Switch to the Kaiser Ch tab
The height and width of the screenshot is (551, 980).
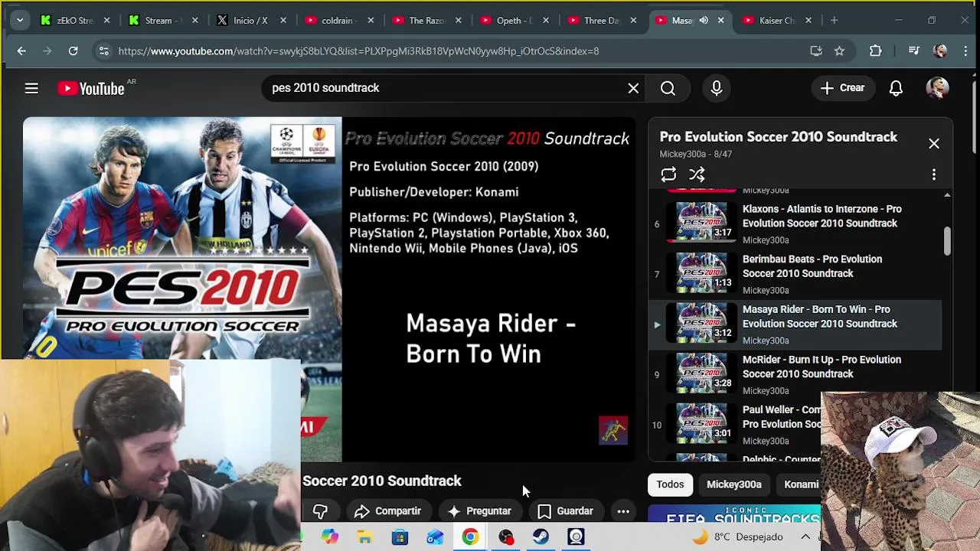click(776, 21)
